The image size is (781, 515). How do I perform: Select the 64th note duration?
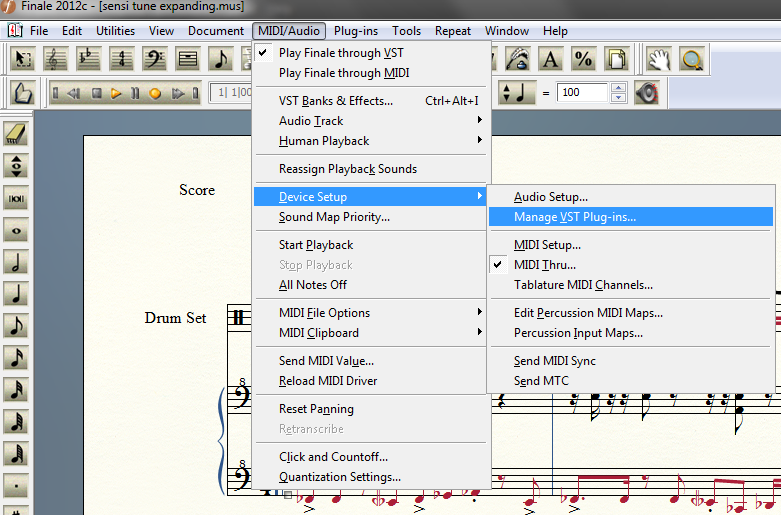tap(16, 422)
